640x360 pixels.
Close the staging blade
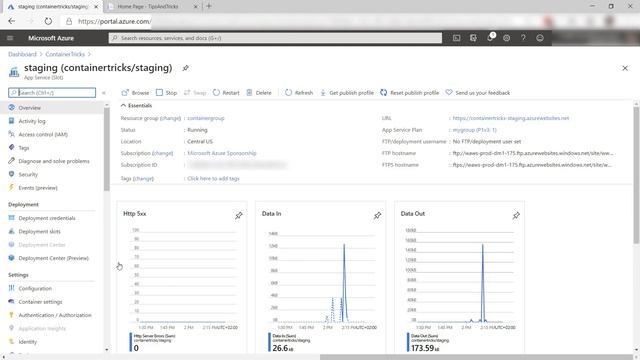[x=625, y=68]
